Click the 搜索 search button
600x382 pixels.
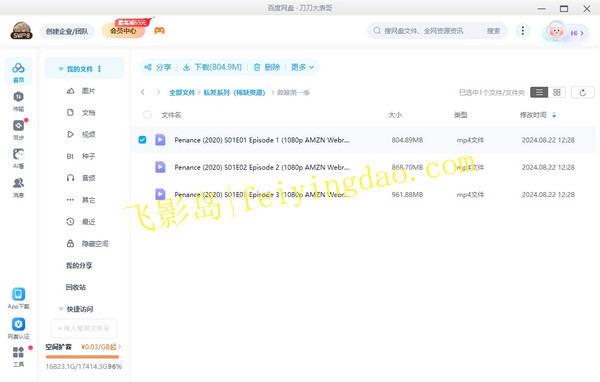click(x=493, y=31)
